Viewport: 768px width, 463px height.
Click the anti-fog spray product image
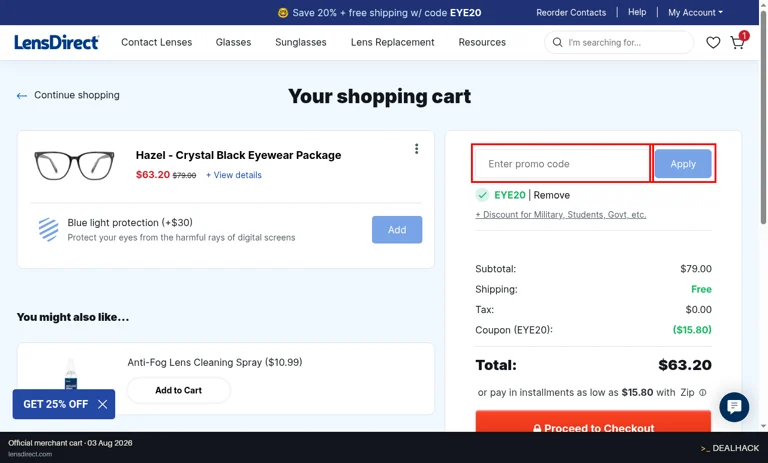click(x=71, y=374)
